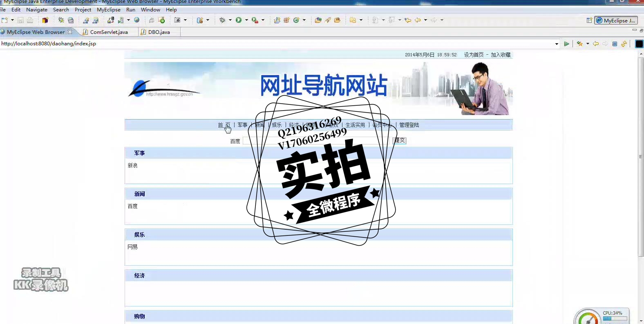644x324 pixels.
Task: Switch to the DBO.java tab
Action: click(x=159, y=32)
